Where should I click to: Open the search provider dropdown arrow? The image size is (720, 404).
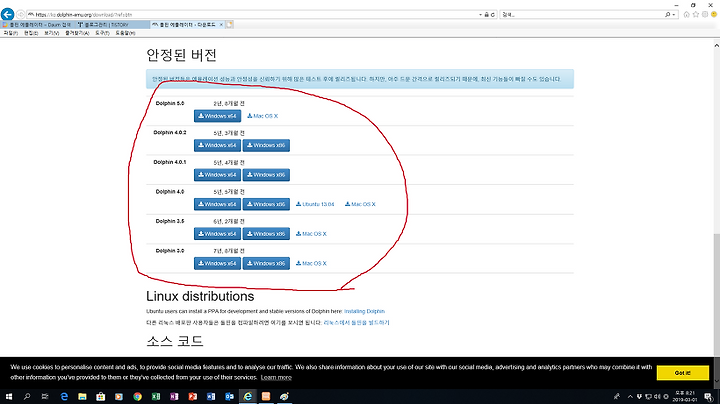click(674, 15)
